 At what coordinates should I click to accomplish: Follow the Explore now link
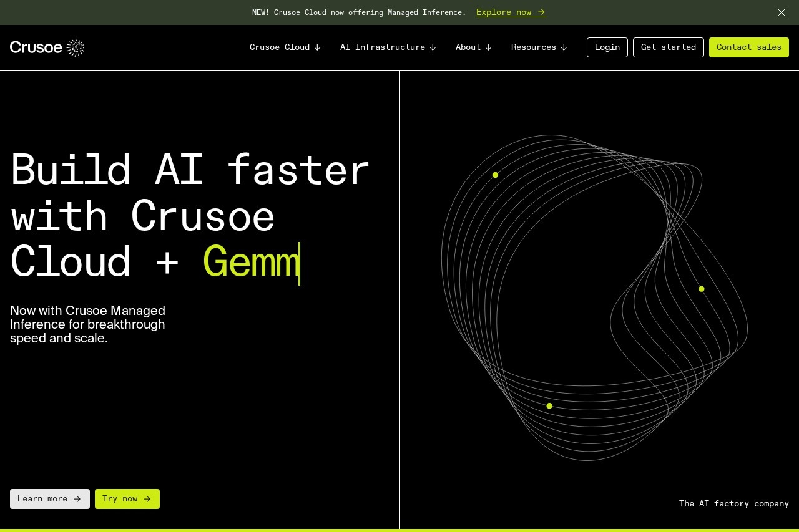pyautogui.click(x=511, y=12)
